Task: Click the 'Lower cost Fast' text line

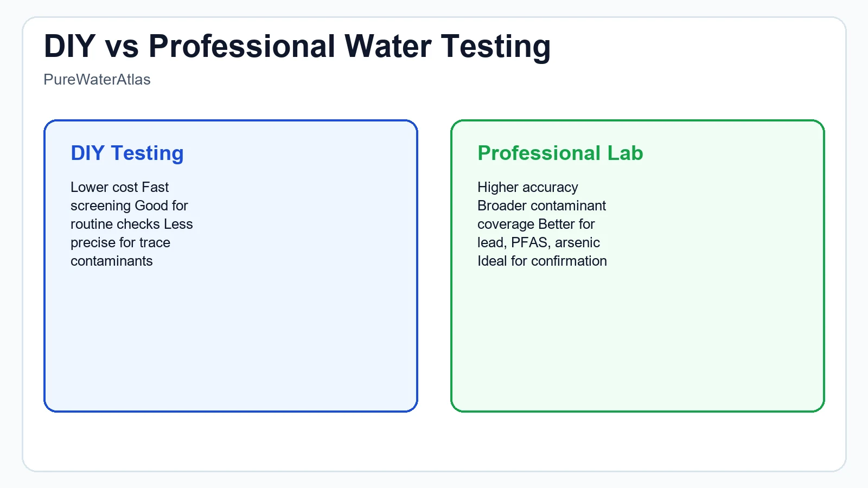Action: coord(119,188)
